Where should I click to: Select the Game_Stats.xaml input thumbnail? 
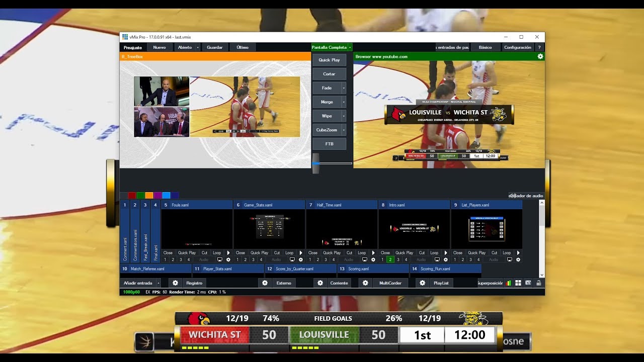pyautogui.click(x=269, y=229)
